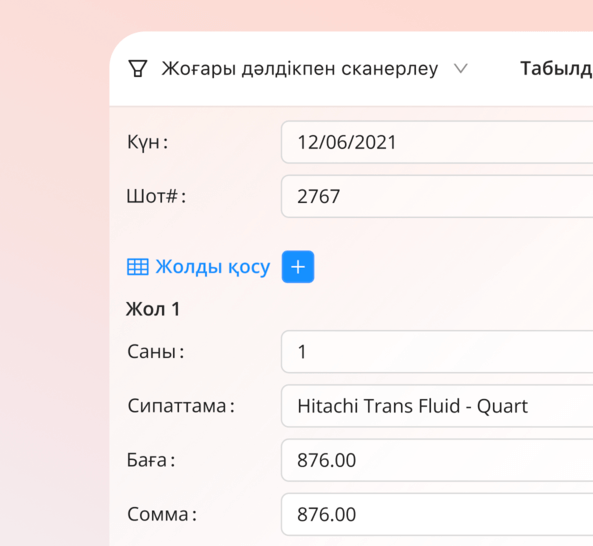Select the Сомма amount field 876.00
Image resolution: width=593 pixels, height=546 pixels.
pos(437,514)
